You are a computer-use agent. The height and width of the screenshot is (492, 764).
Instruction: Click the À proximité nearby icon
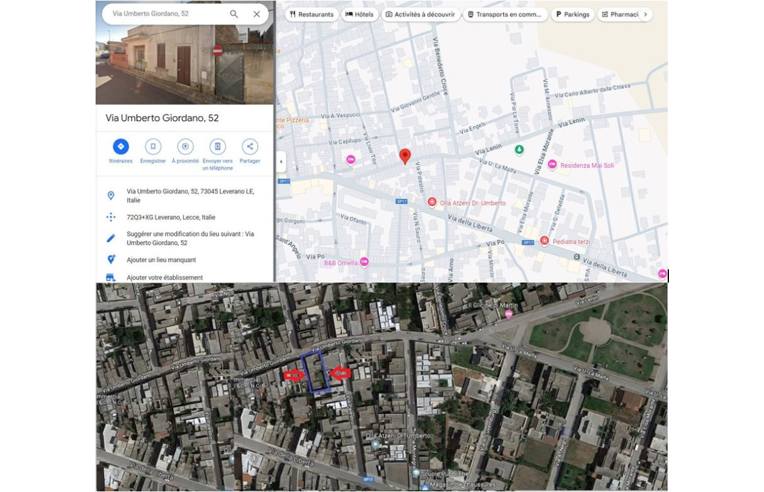pyautogui.click(x=185, y=147)
